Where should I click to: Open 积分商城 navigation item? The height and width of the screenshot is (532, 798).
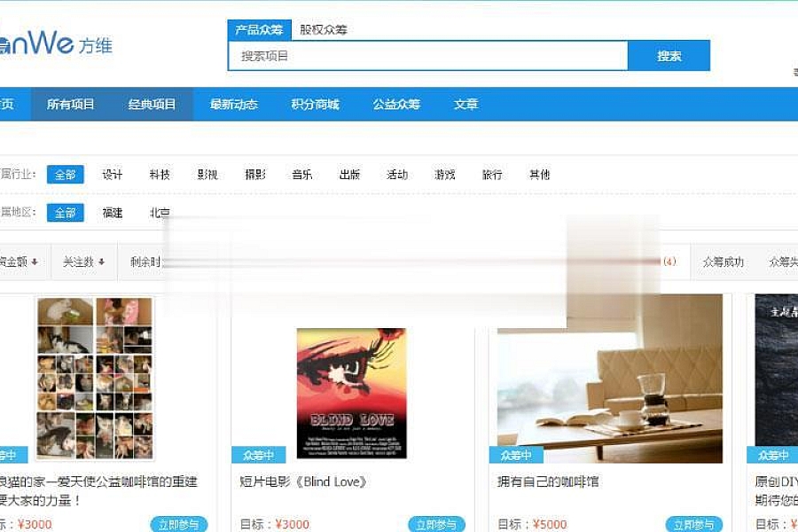(x=315, y=105)
